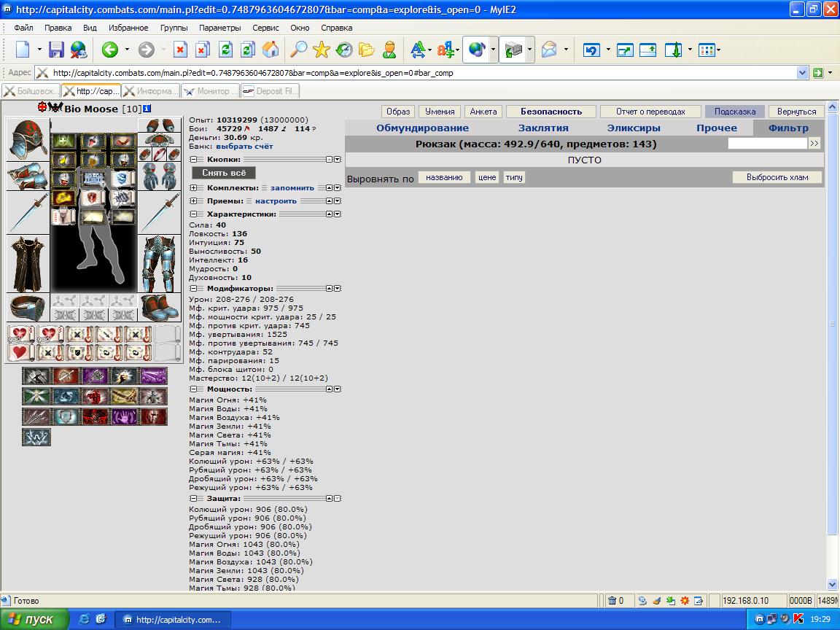Viewport: 840px width, 630px height.
Task: Click the lone skill icon in bottom row
Action: 36,437
